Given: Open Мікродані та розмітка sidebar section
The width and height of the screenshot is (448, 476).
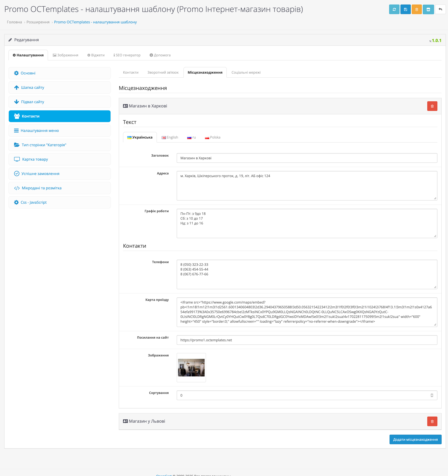Looking at the screenshot, I should (x=41, y=188).
